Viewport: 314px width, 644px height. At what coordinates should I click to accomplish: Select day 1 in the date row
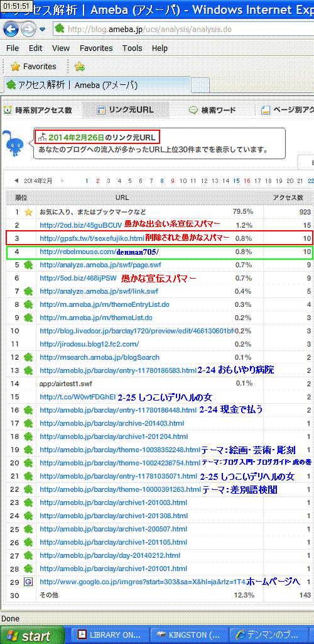point(87,180)
